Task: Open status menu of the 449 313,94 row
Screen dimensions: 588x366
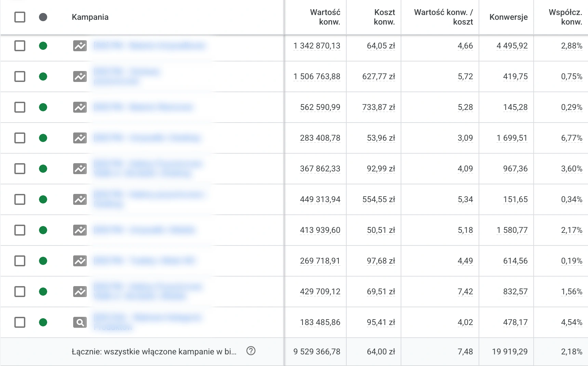Action: pos(43,199)
